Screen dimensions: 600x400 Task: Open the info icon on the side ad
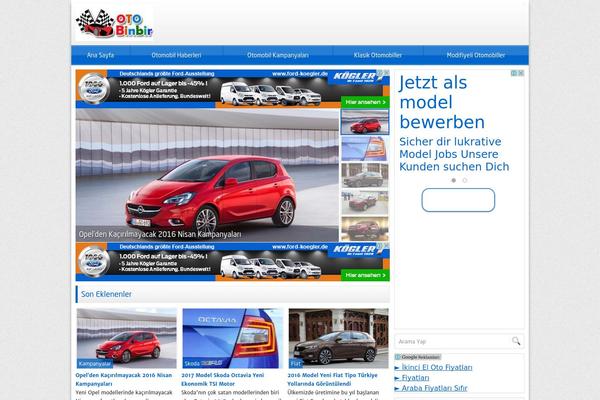pos(514,73)
